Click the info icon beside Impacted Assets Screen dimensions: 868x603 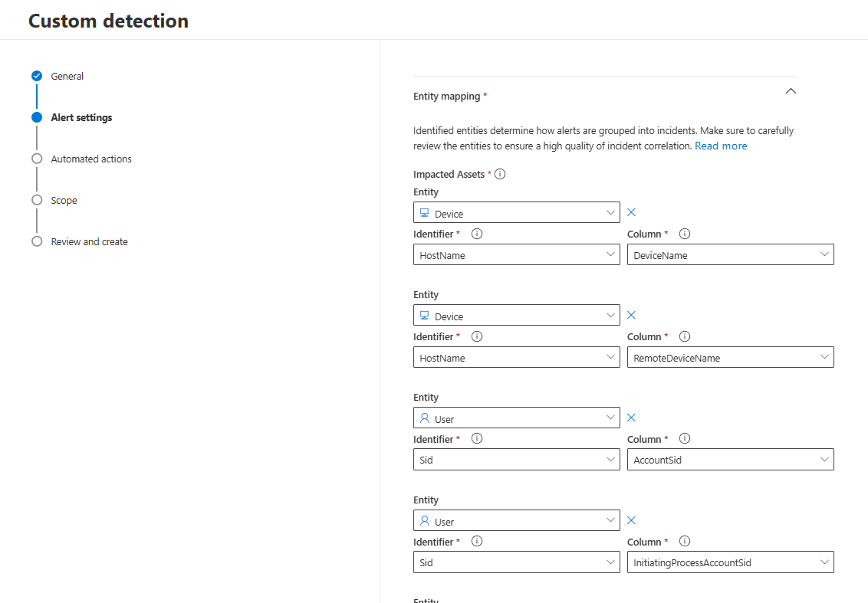pos(500,174)
